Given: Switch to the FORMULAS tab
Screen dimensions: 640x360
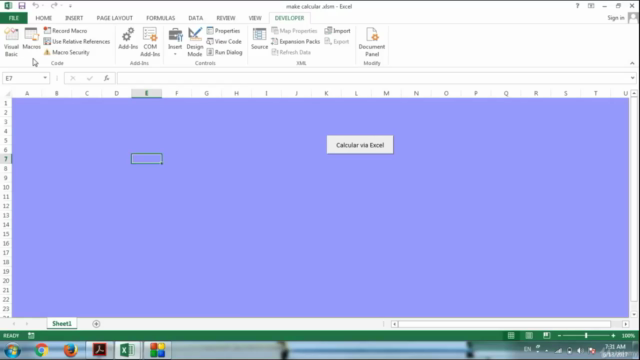Looking at the screenshot, I should (x=160, y=18).
